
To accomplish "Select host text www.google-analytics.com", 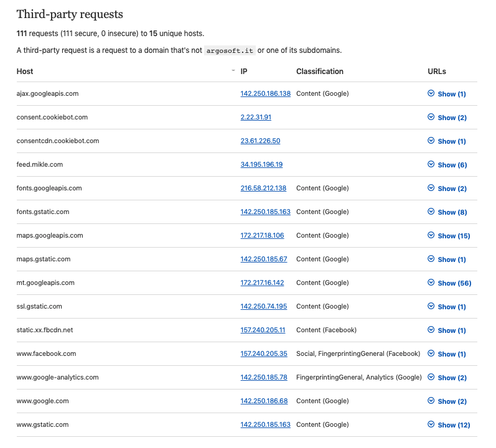I will [x=58, y=377].
